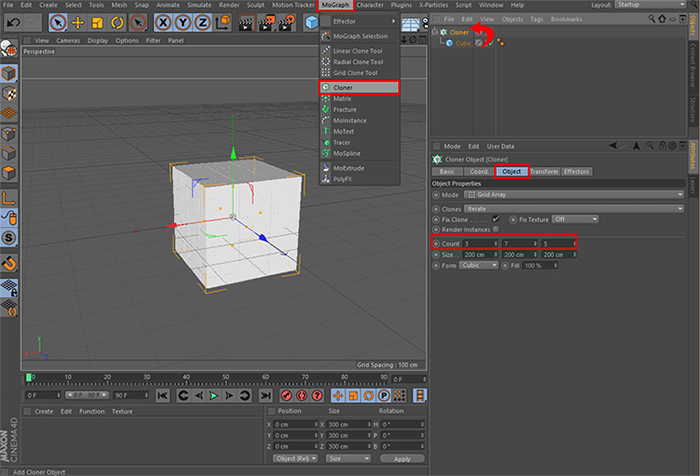
Task: Go to end of timeline
Action: (266, 396)
